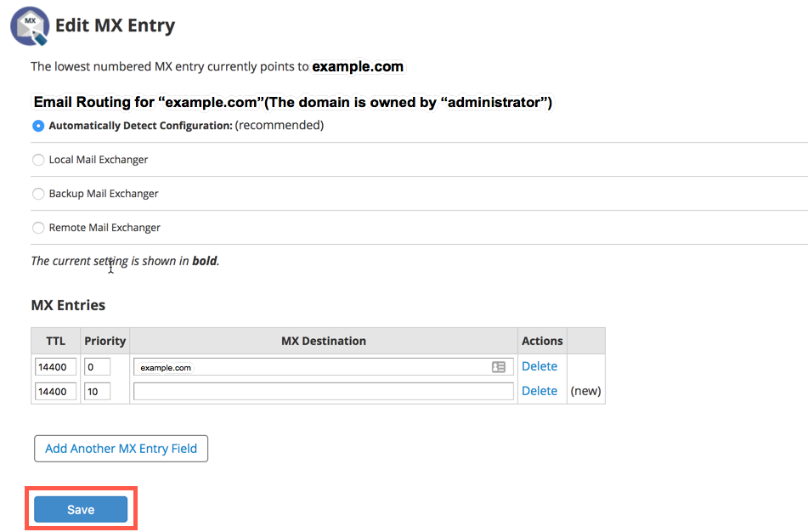Click the Priority field containing 0
This screenshot has width=808, height=532.
point(97,367)
